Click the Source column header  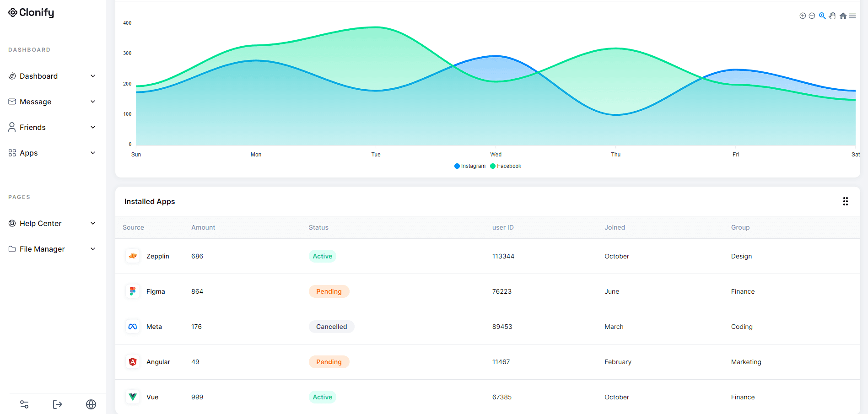pyautogui.click(x=133, y=227)
